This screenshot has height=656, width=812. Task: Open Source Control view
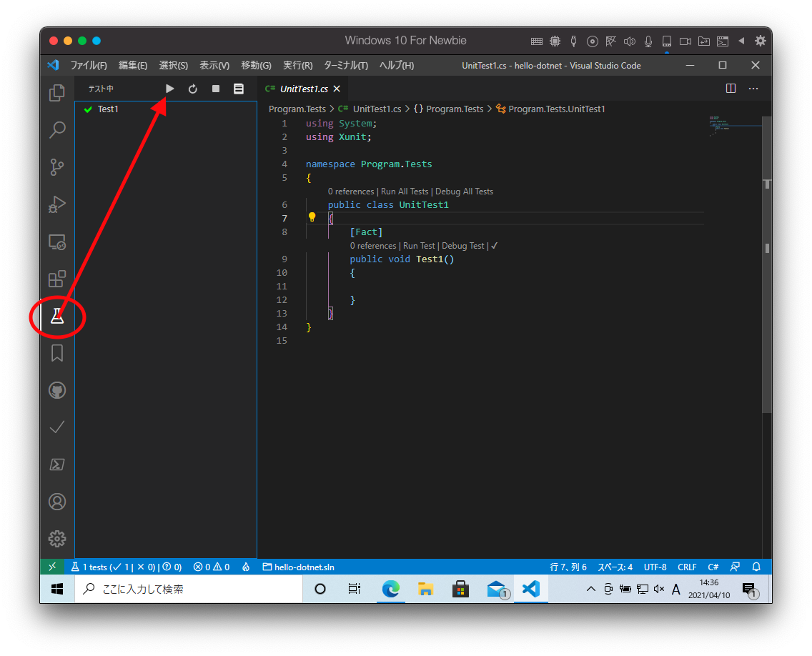(57, 167)
